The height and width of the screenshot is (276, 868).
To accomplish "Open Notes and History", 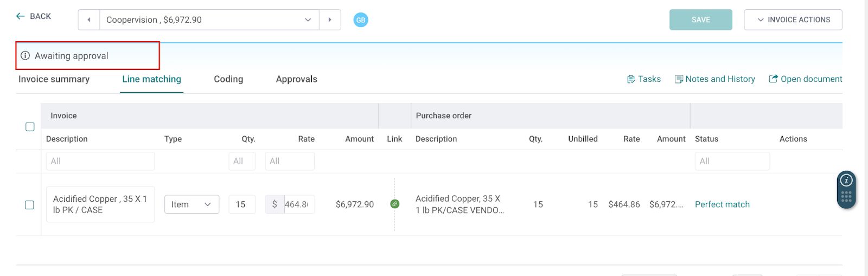I will (714, 79).
